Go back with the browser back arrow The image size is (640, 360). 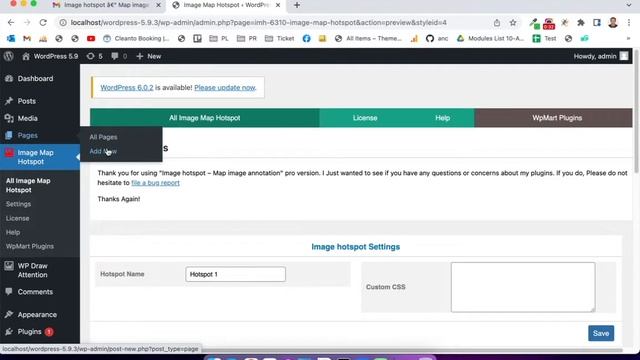point(11,22)
